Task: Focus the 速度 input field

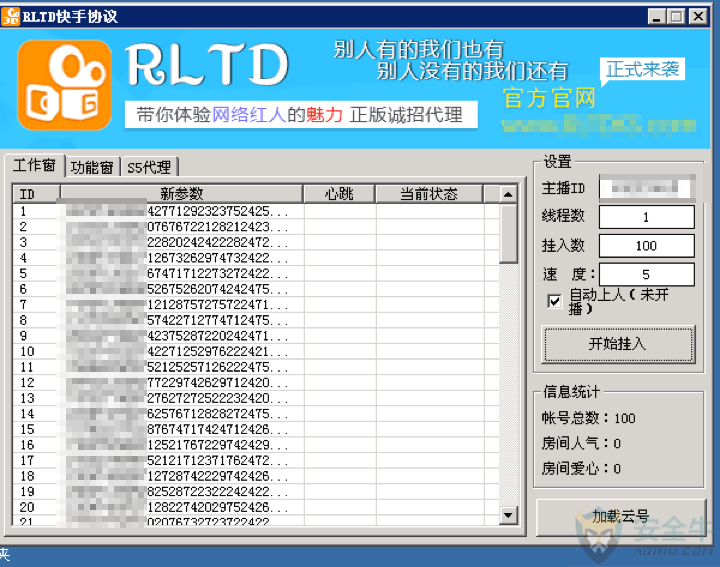Action: (x=647, y=275)
